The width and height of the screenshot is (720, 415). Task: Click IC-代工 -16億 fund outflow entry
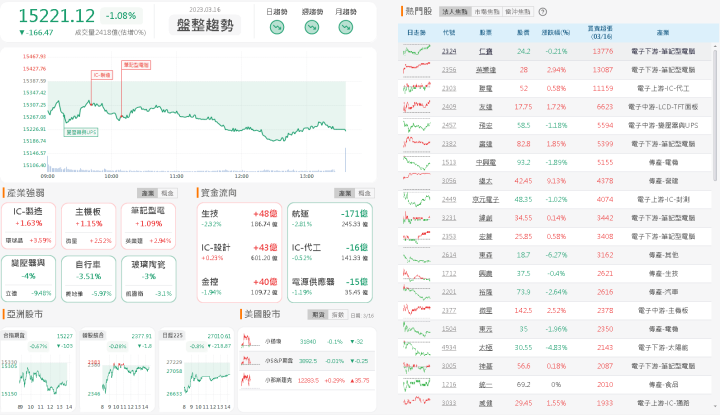coord(330,252)
